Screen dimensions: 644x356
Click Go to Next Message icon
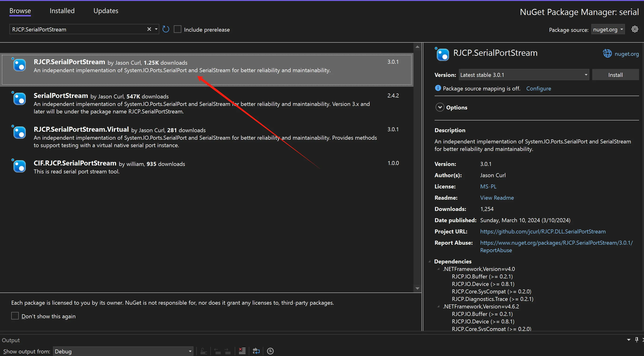[227, 351]
